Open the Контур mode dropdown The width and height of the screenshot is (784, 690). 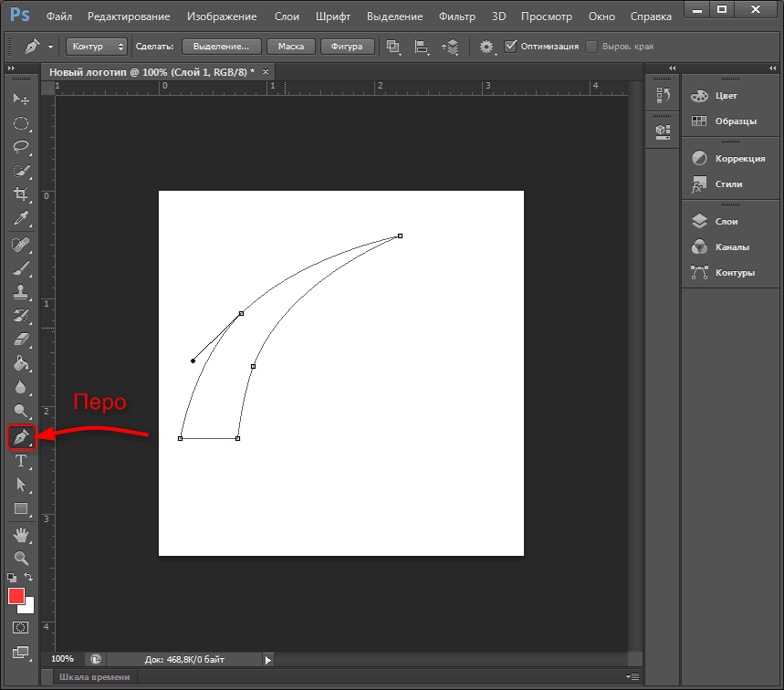pyautogui.click(x=97, y=46)
